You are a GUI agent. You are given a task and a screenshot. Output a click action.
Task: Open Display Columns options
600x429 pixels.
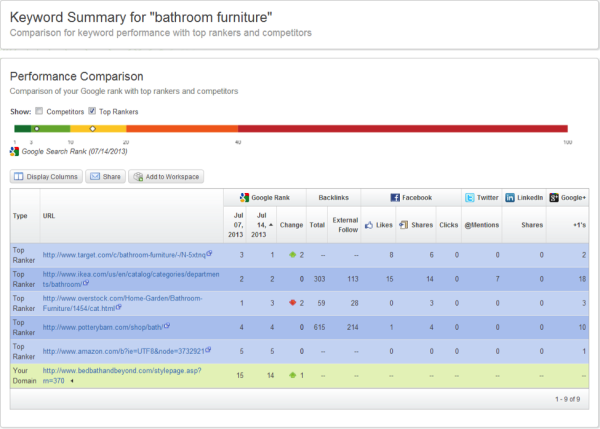(46, 176)
